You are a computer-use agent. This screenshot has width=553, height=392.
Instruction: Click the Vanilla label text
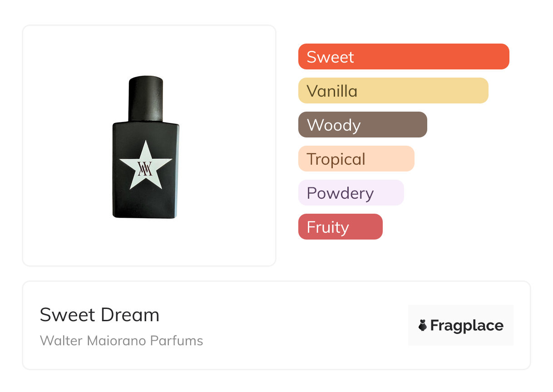pos(332,91)
